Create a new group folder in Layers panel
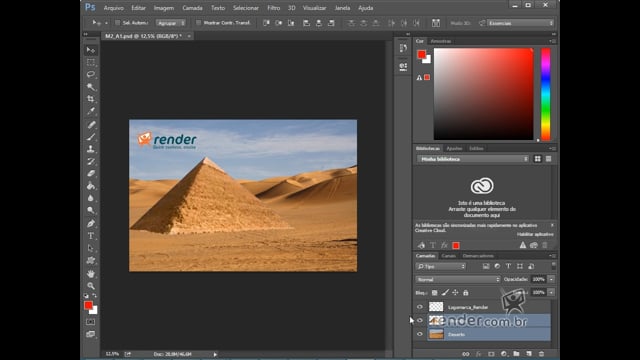Image resolution: width=640 pixels, height=360 pixels. pos(516,354)
